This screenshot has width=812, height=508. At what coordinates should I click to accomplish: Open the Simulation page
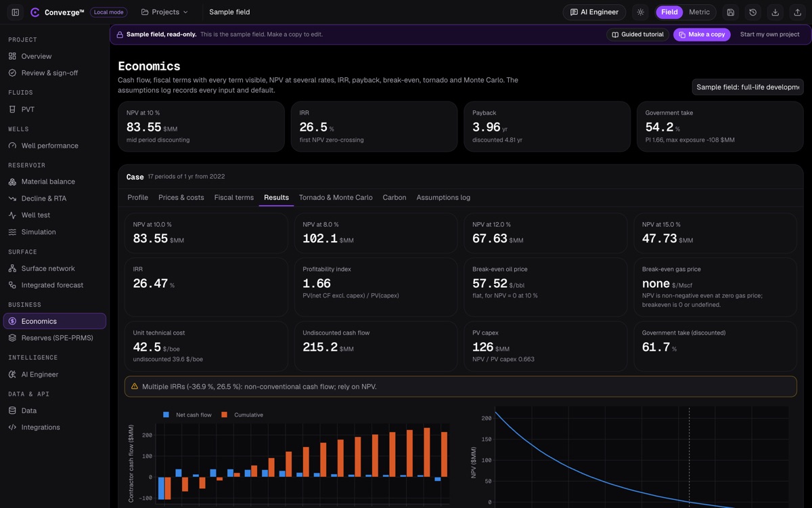click(55, 232)
